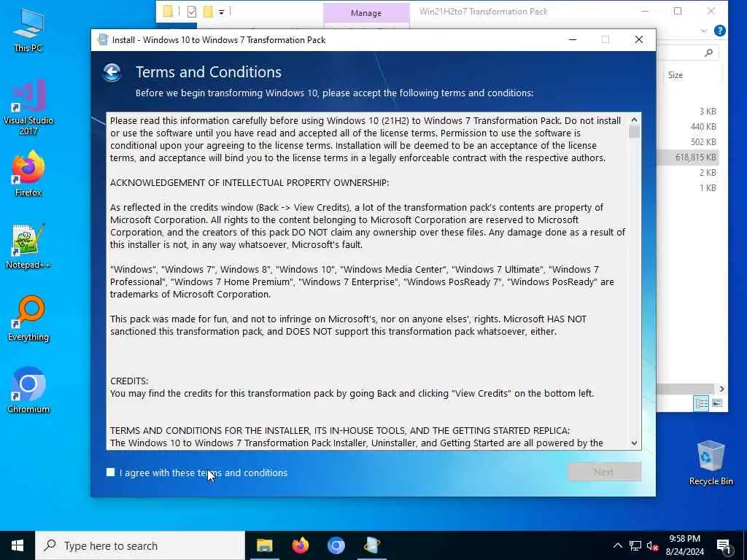Click Explorer's horizontal scroll right arrow
Image resolution: width=747 pixels, height=560 pixels.
(721, 389)
